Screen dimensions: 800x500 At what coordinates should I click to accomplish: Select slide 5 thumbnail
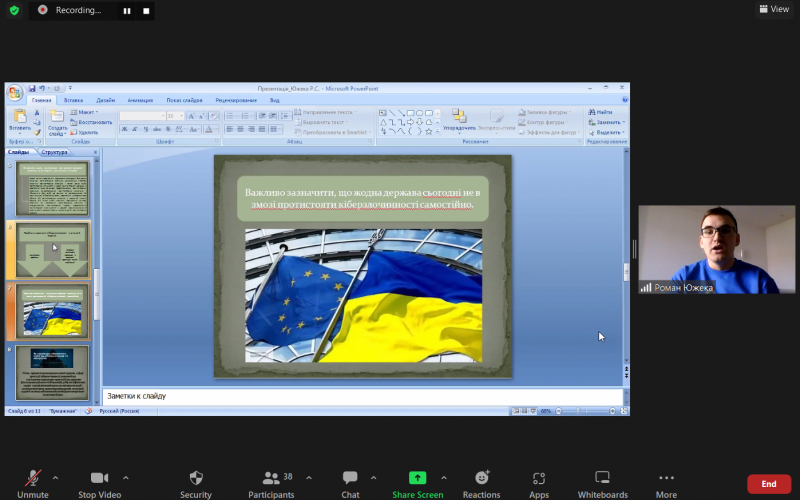point(52,188)
